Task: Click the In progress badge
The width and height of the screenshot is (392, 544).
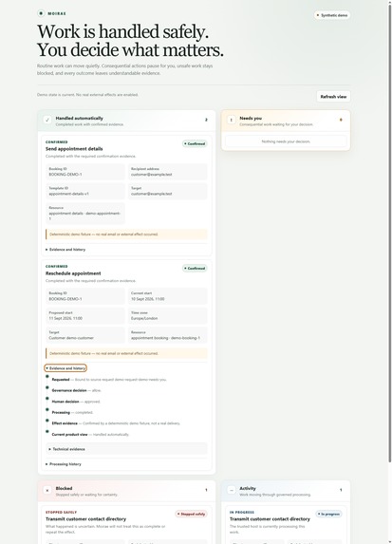Action: 328,514
